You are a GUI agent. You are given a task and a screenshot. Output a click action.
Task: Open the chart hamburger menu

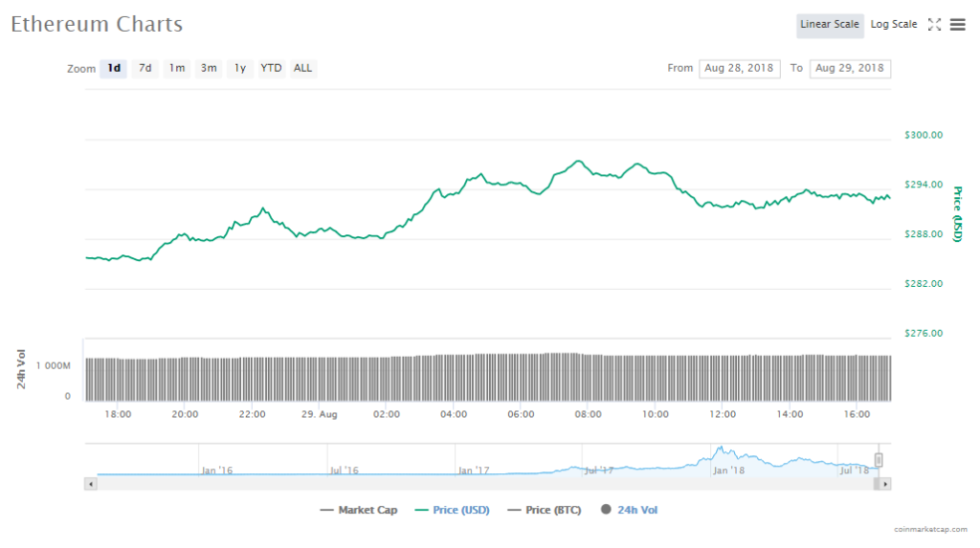tap(957, 25)
